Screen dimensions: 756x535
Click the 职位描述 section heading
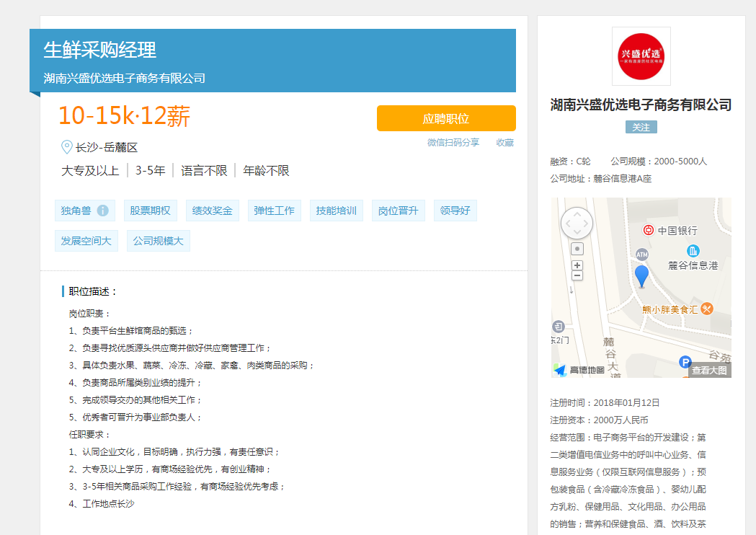[92, 291]
